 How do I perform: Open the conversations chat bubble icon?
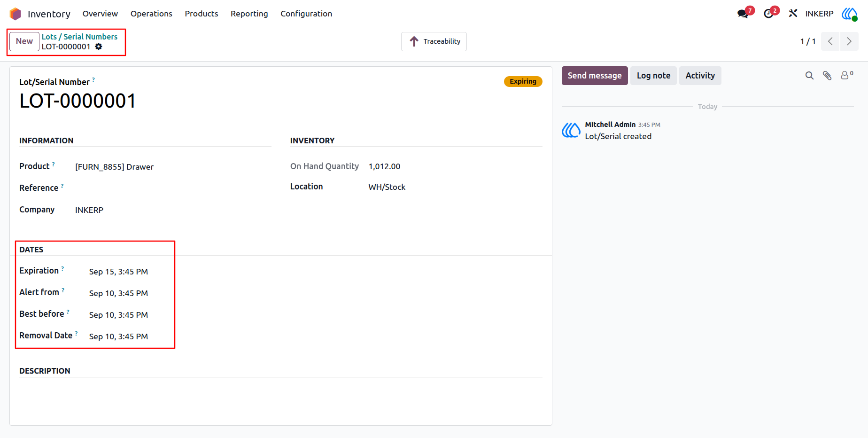743,14
